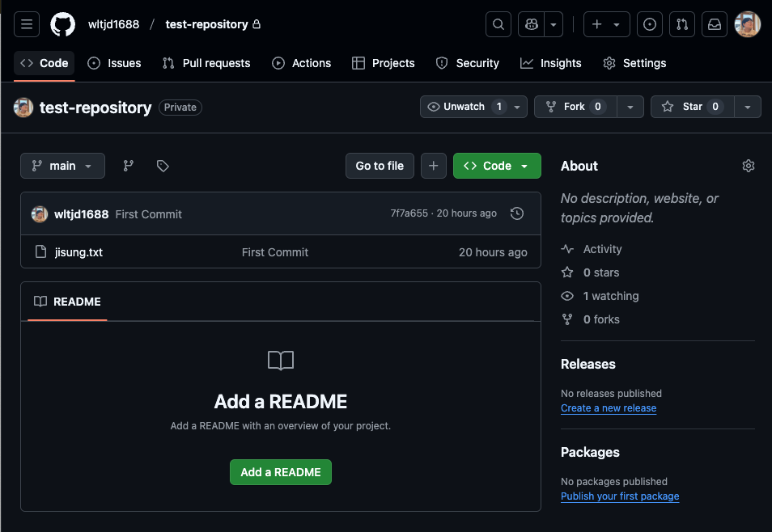Screen dimensions: 772x532
Task: Click test-repository breadcrumb link
Action: coord(207,24)
